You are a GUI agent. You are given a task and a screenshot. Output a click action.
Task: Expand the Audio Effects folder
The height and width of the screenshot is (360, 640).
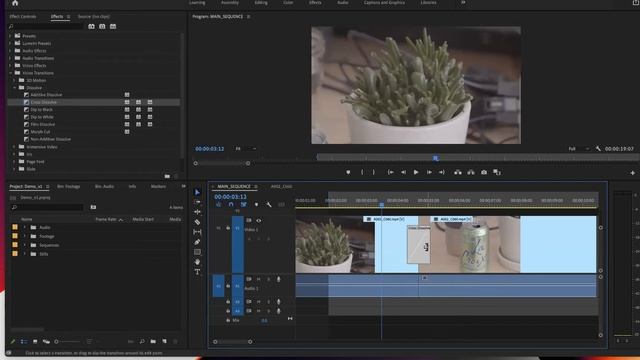[10, 51]
